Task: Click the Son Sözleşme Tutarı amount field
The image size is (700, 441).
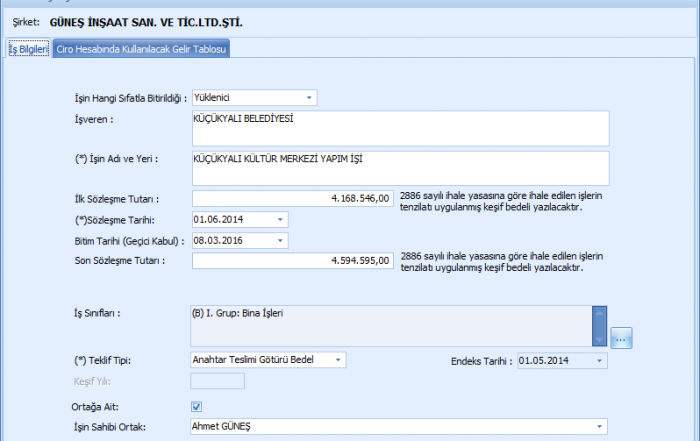Action: pos(291,260)
